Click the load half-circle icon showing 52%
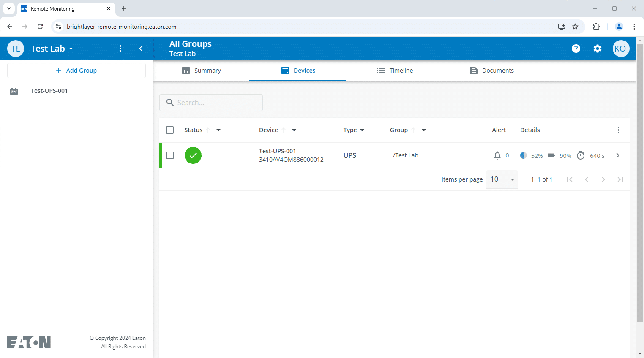This screenshot has height=358, width=644. tap(523, 155)
